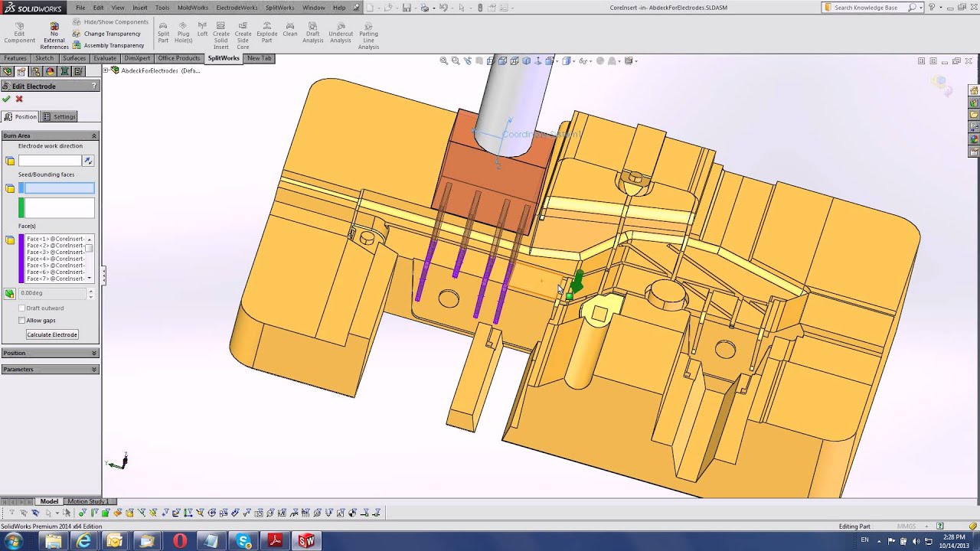
Task: Open Skype from the taskbar
Action: [x=244, y=541]
